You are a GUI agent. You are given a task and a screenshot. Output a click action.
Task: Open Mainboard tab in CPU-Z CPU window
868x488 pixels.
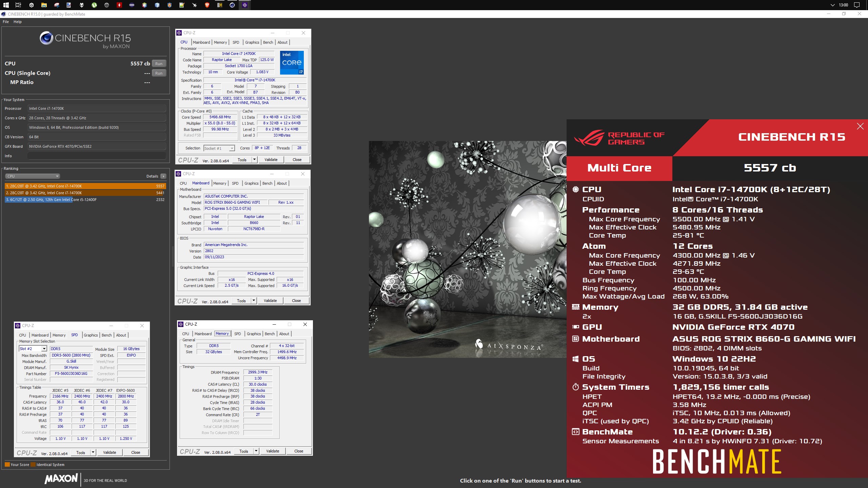tap(201, 42)
